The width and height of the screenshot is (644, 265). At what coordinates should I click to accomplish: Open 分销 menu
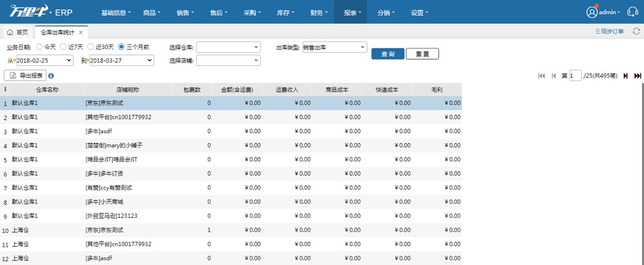[x=386, y=13]
